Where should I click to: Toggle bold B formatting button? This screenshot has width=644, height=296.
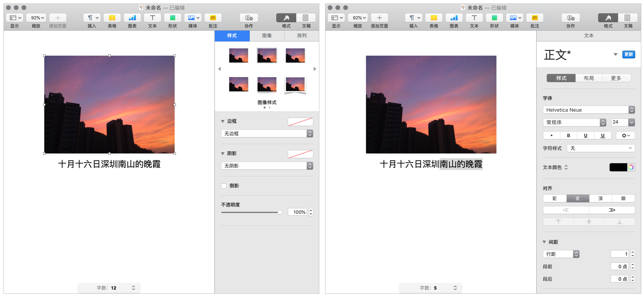(x=568, y=135)
